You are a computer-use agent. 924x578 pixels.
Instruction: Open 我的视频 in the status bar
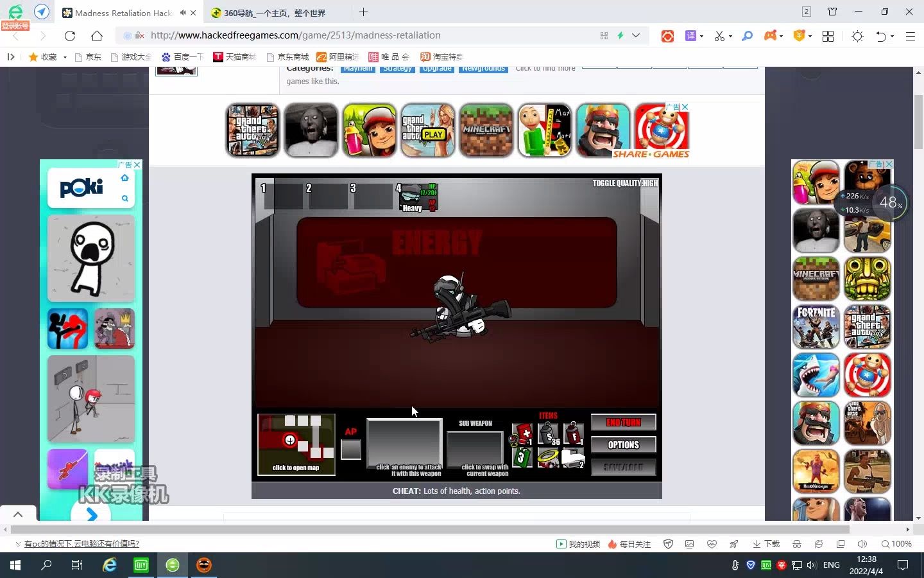pos(577,544)
